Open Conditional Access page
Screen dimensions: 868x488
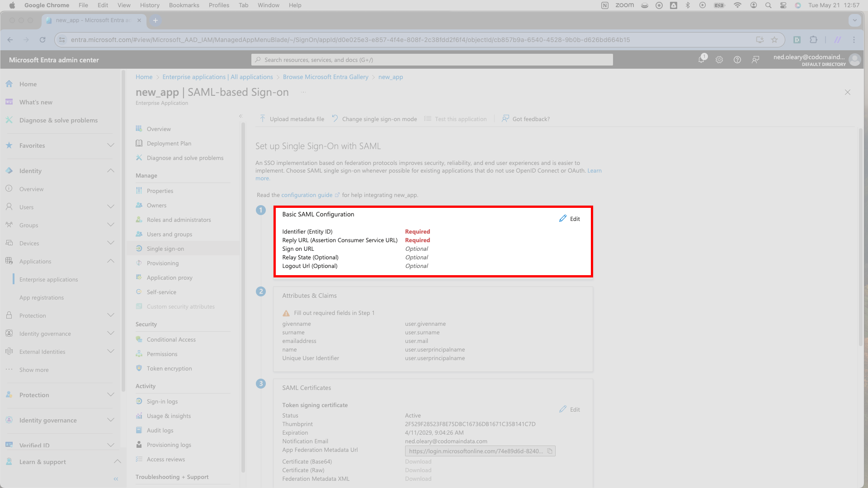click(x=171, y=339)
